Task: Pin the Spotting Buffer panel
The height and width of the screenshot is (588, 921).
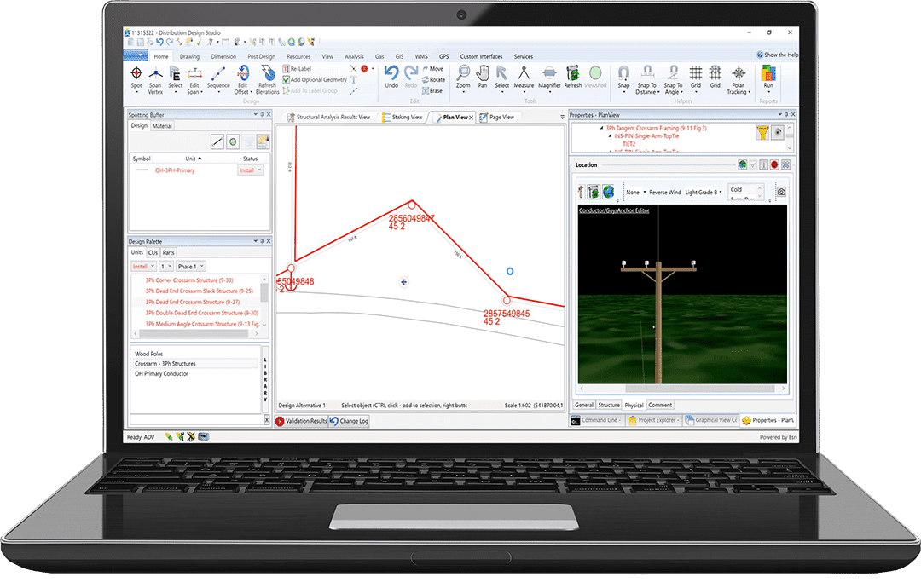Action: (x=262, y=114)
